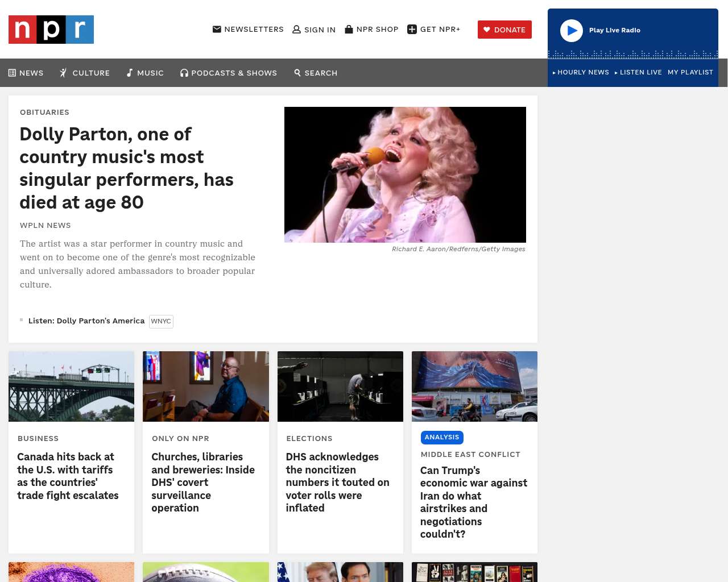Open the Elections category label
Image resolution: width=728 pixels, height=582 pixels.
point(309,438)
